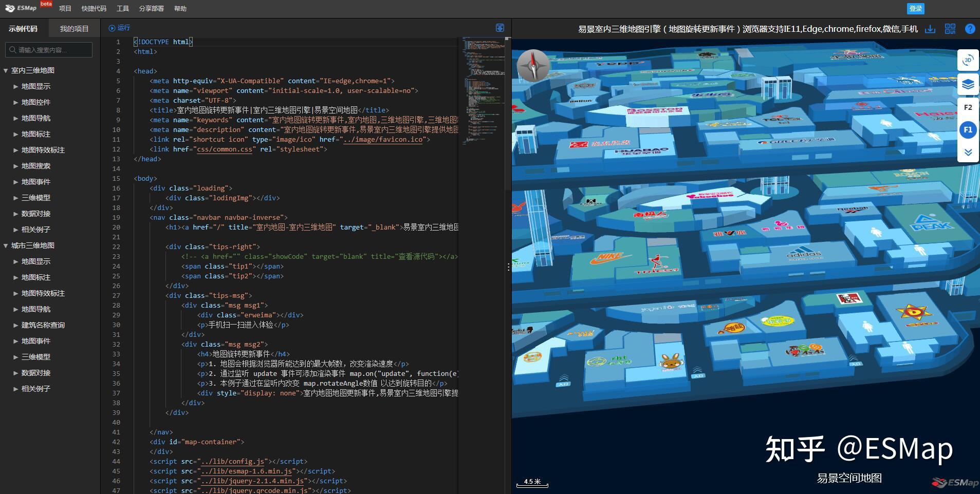Click the ../lib/config.js script path
980x494 pixels.
[x=232, y=462]
